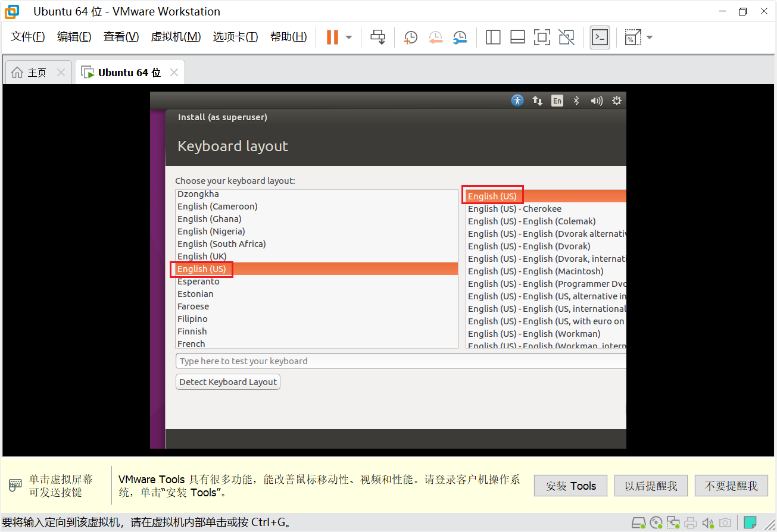Image resolution: width=777 pixels, height=532 pixels.
Task: Click the console view icon
Action: pos(600,37)
